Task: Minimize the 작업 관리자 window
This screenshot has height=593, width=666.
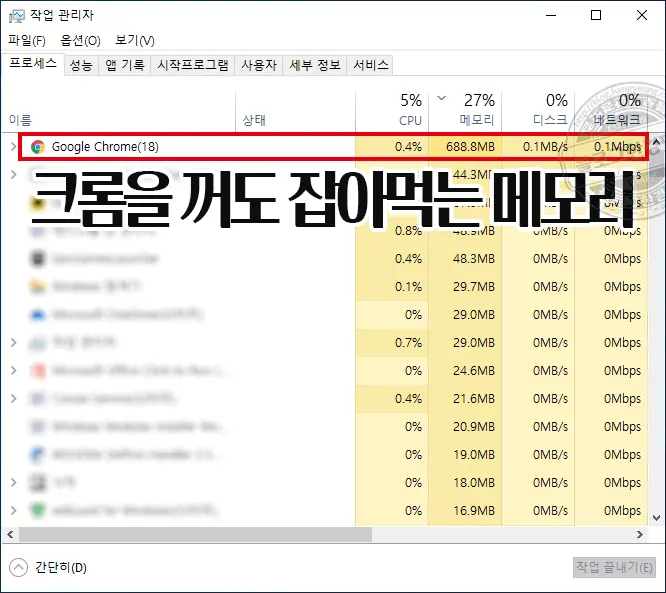Action: point(551,15)
